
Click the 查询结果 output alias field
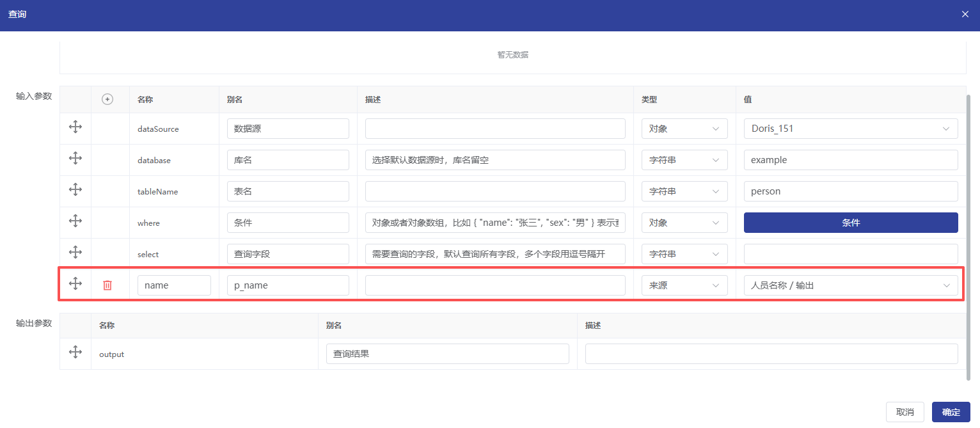(447, 354)
